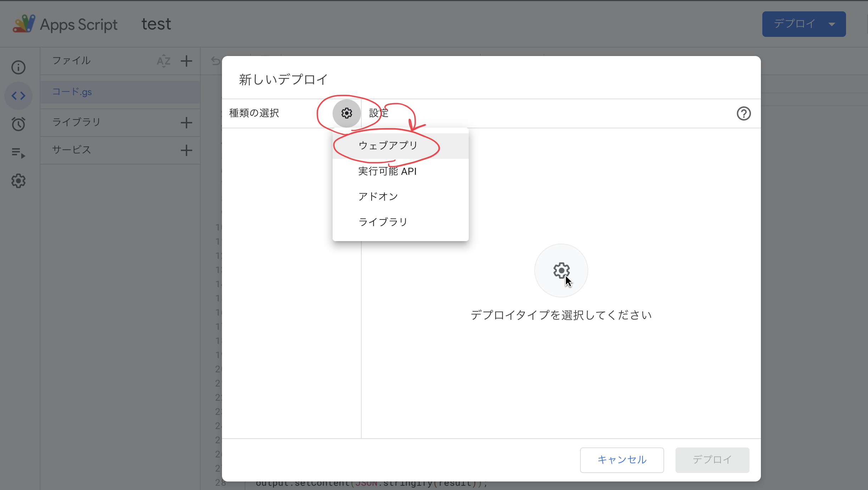Expand the top デプロイ dropdown arrow

(832, 24)
